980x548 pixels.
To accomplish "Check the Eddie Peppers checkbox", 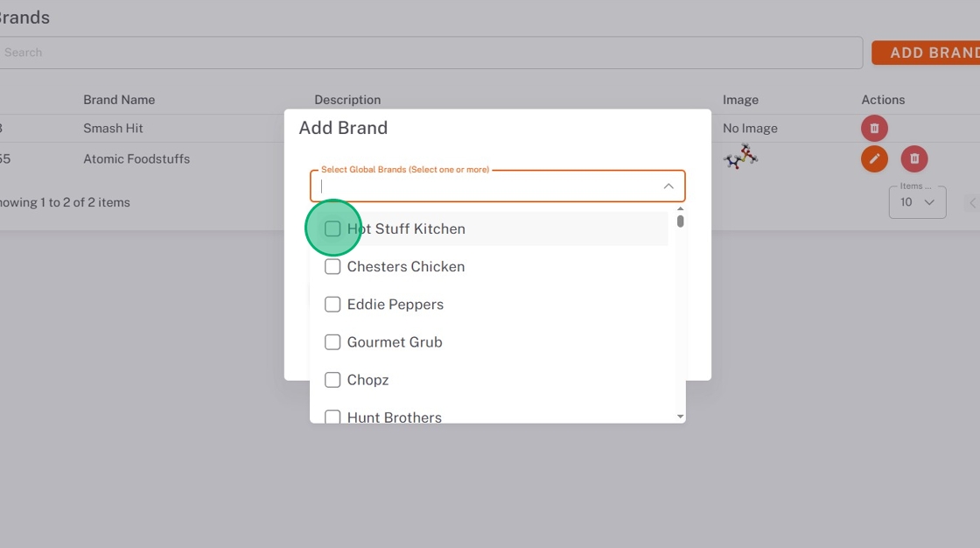I will (332, 305).
